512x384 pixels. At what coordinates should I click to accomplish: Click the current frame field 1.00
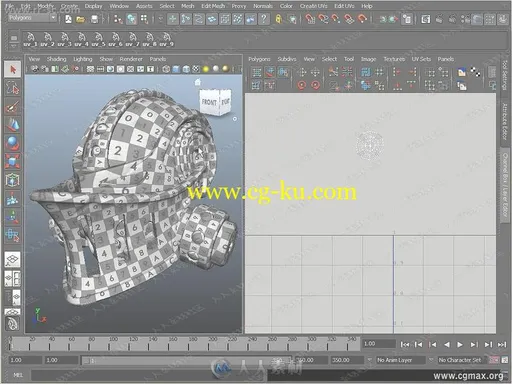coord(378,344)
